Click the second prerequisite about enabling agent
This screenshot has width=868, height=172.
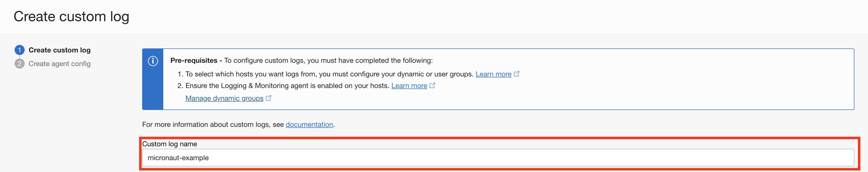[x=287, y=86]
